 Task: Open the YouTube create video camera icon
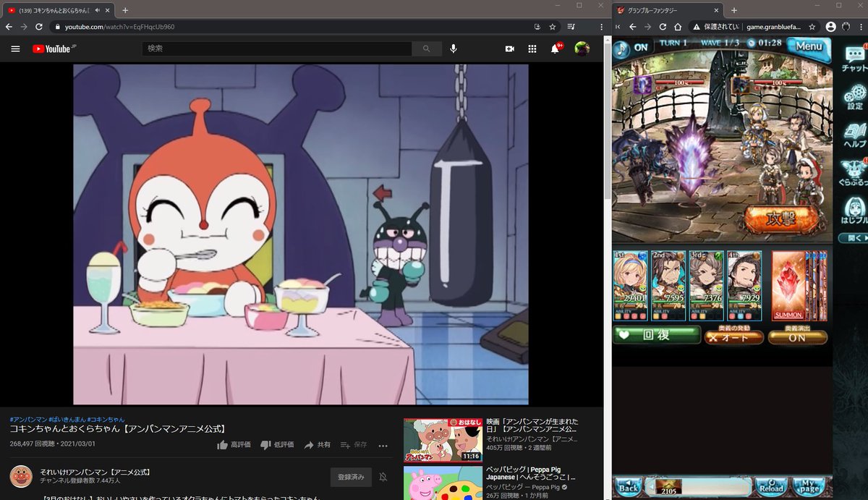click(509, 48)
